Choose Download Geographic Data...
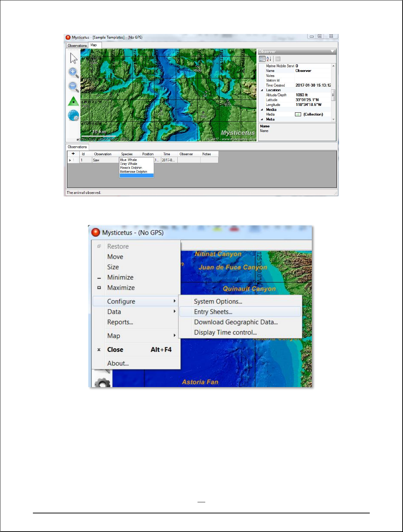403x532 pixels. [x=240, y=322]
